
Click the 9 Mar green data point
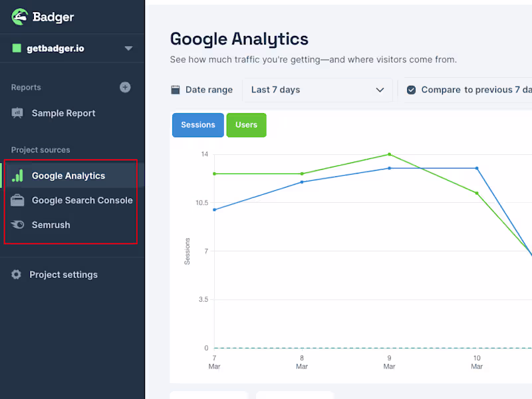point(390,154)
